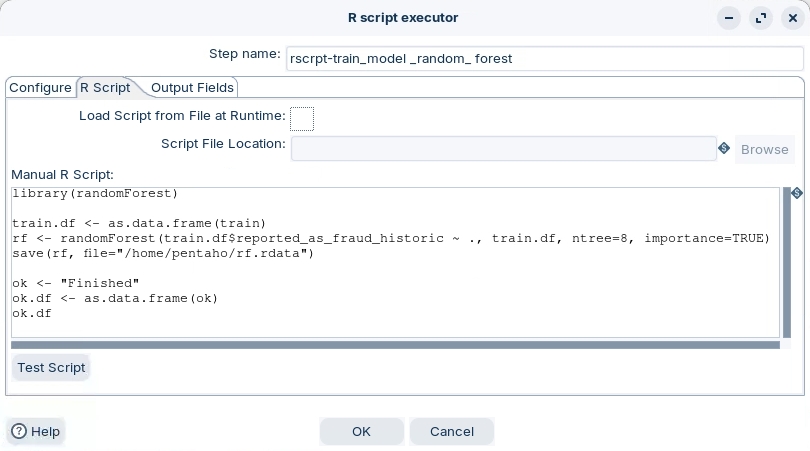Click variable icon next to Manual R Script area
This screenshot has width=810, height=451.
tap(796, 193)
